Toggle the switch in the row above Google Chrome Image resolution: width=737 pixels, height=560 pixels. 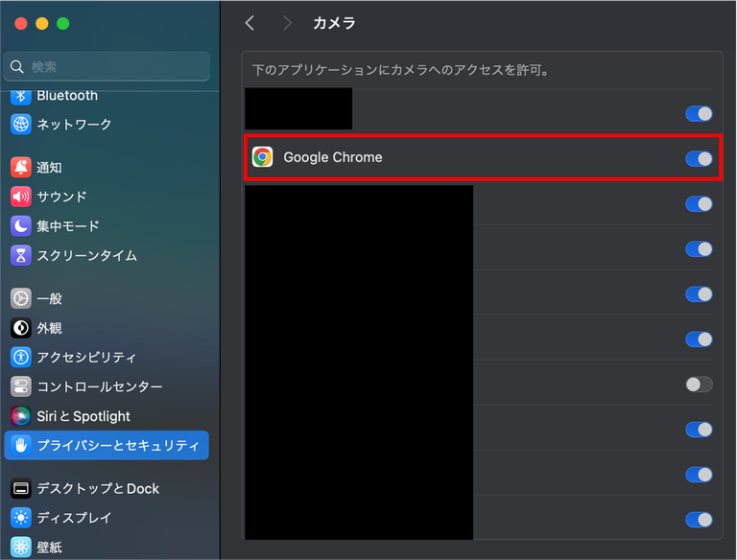tap(699, 114)
